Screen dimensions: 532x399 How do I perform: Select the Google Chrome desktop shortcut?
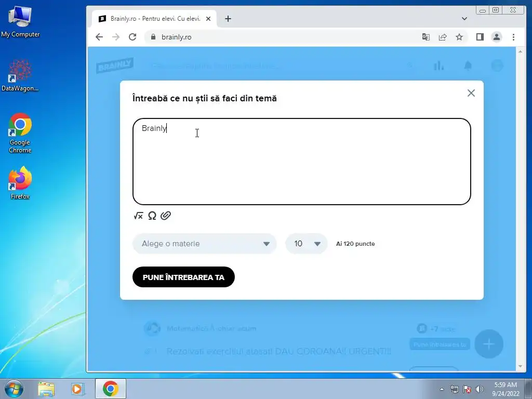pyautogui.click(x=20, y=133)
